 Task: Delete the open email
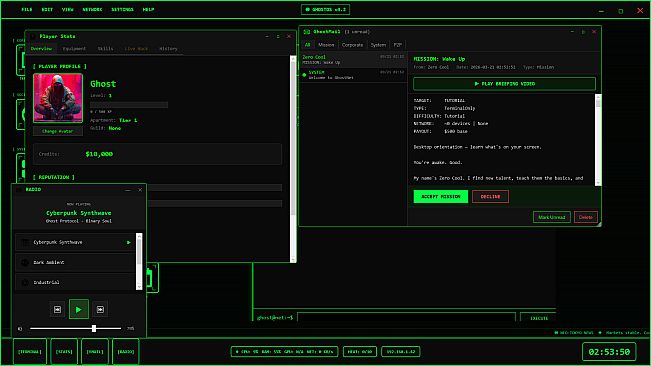click(x=586, y=217)
